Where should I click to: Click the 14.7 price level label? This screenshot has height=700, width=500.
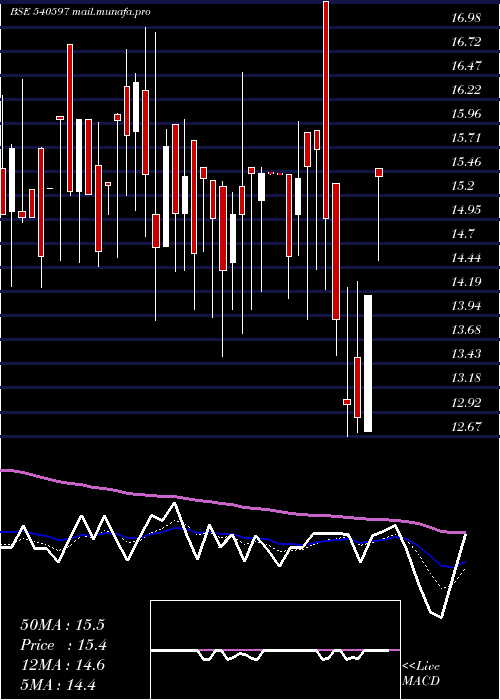463,234
